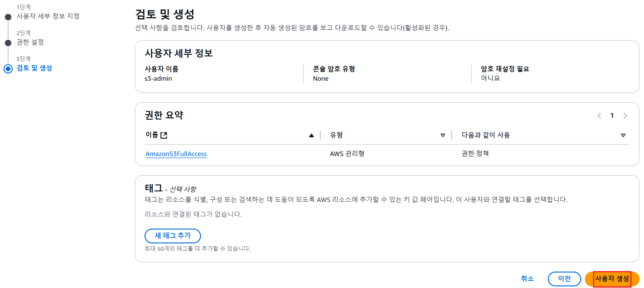Viewport: 644px width, 288px height.
Task: Click the 유형 column header text
Action: (x=336, y=135)
